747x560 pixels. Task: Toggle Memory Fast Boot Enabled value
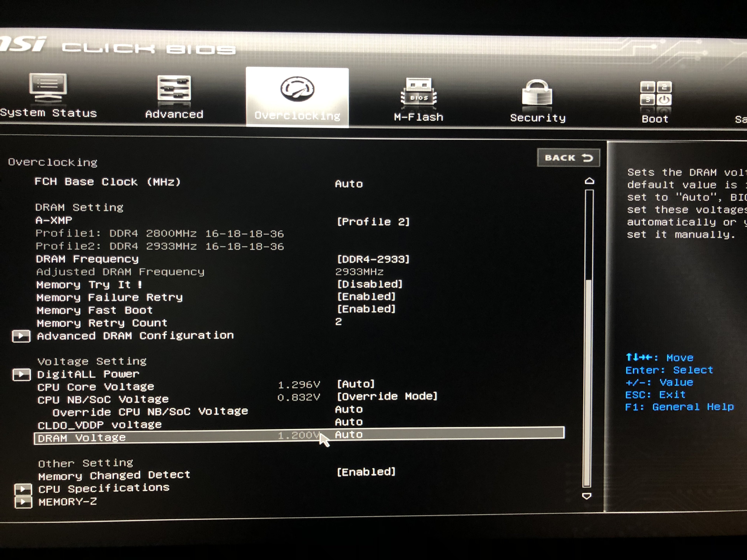366,309
